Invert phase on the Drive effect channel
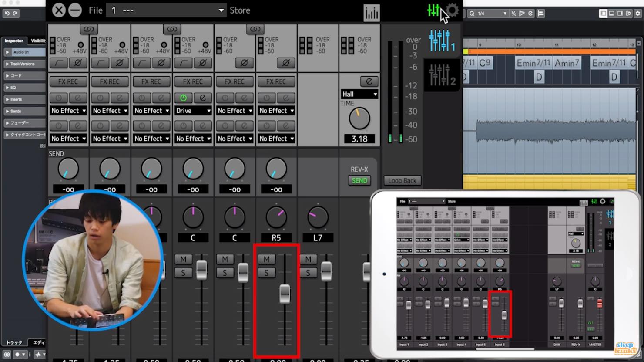Screen dimensions: 644x362 (x=203, y=63)
